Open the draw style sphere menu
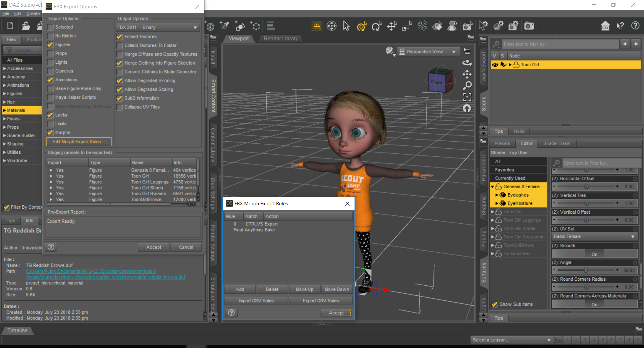The height and width of the screenshot is (348, 644). tap(390, 51)
